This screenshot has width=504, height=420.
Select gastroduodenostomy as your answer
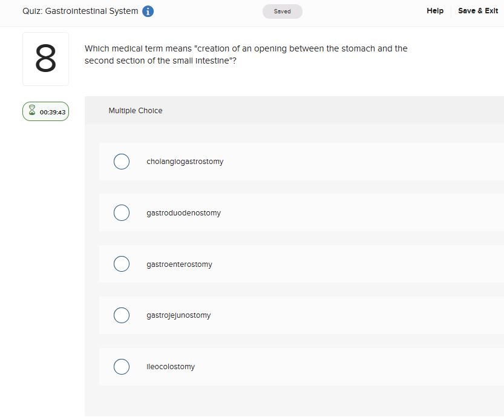[x=122, y=212]
